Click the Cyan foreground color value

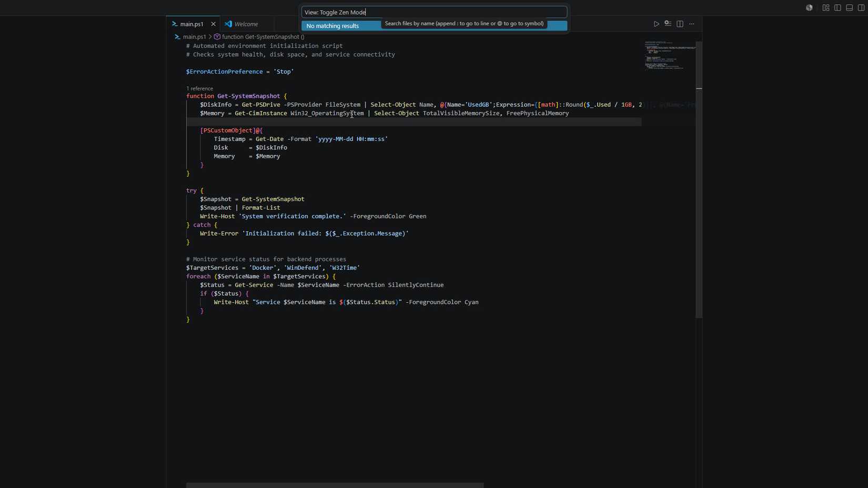click(471, 302)
